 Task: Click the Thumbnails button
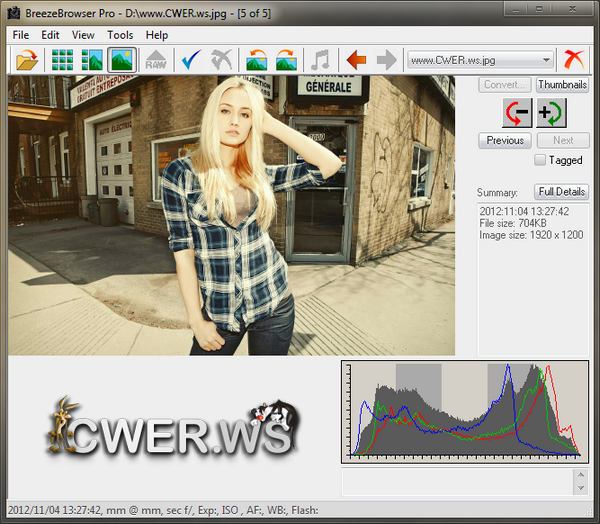562,85
